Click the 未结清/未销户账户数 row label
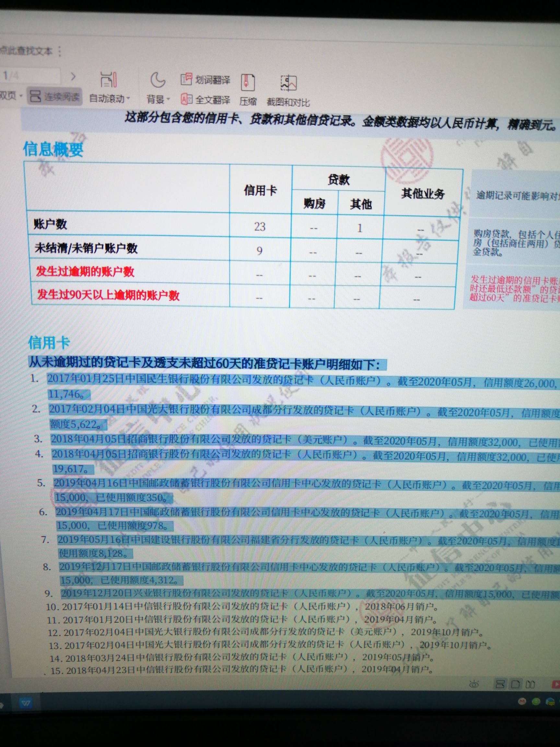 (86, 248)
